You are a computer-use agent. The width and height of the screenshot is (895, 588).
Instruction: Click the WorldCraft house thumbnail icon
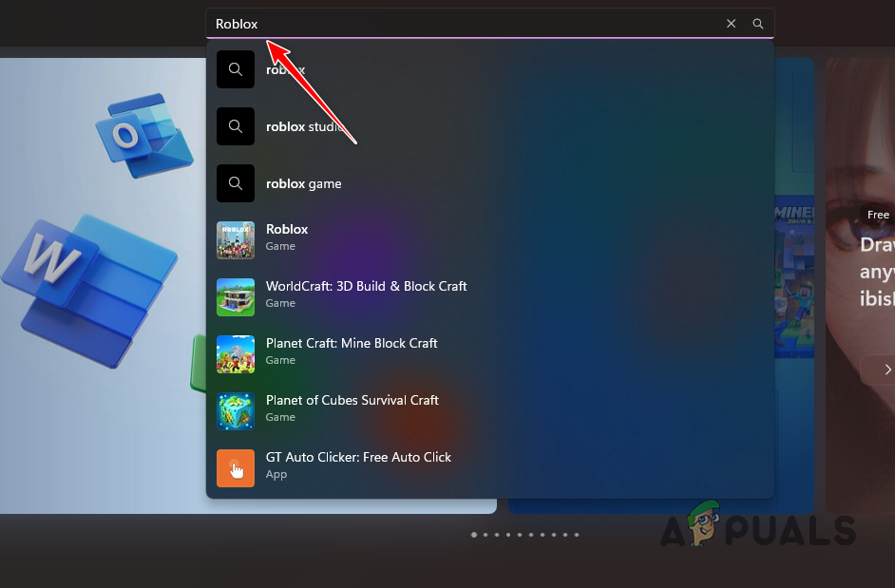[236, 297]
